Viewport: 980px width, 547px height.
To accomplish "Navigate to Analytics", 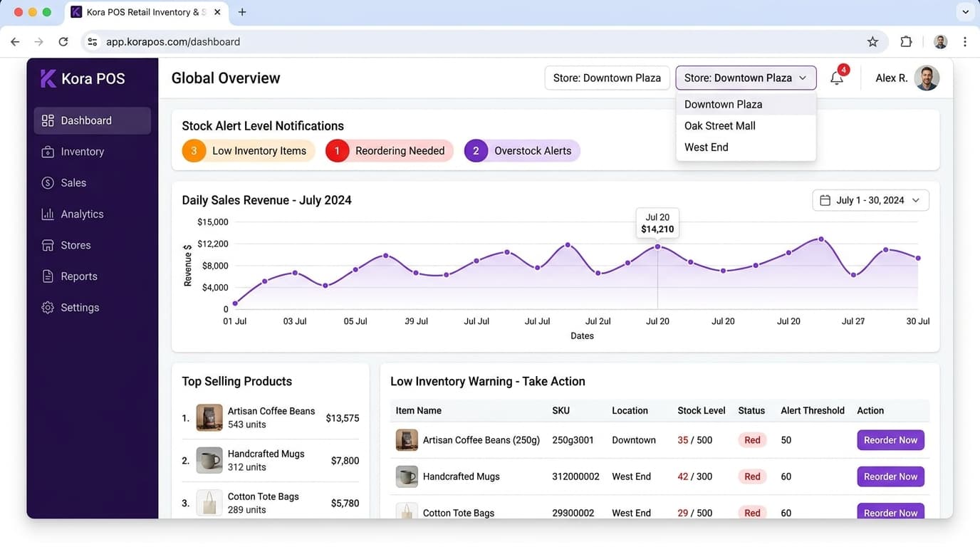I will [93, 214].
